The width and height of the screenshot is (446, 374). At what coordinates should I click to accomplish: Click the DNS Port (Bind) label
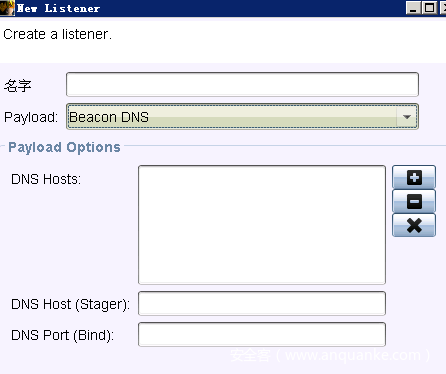pos(62,335)
